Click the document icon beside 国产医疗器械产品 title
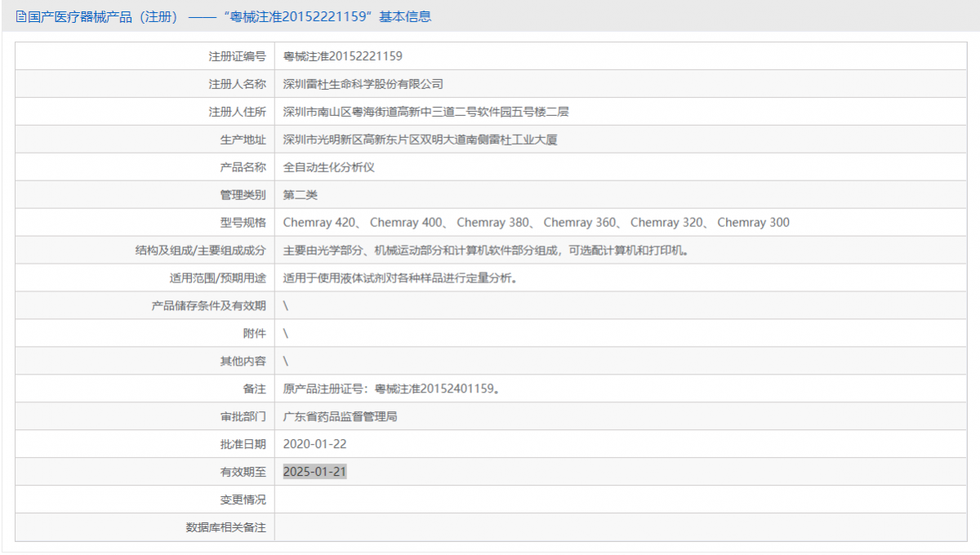980x555 pixels. tap(22, 16)
